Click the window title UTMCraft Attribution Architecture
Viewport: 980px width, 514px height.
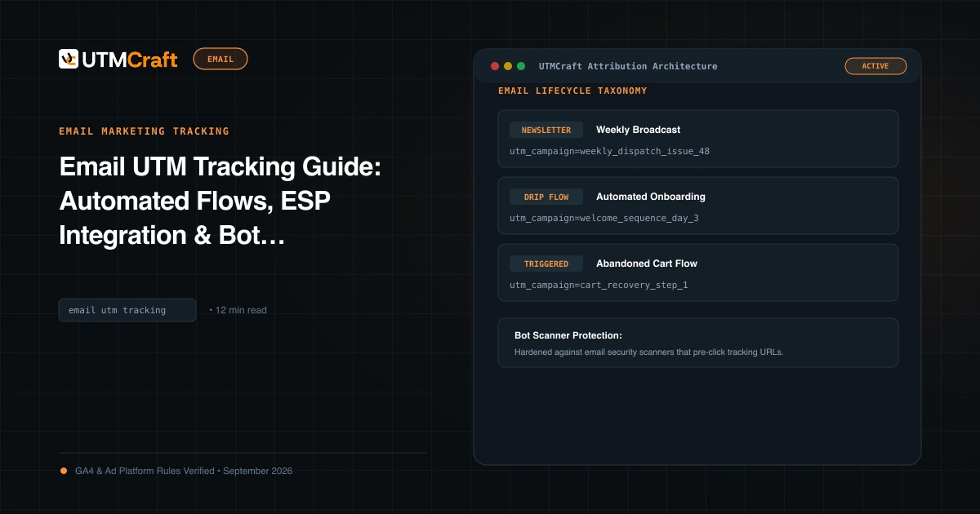pyautogui.click(x=628, y=66)
